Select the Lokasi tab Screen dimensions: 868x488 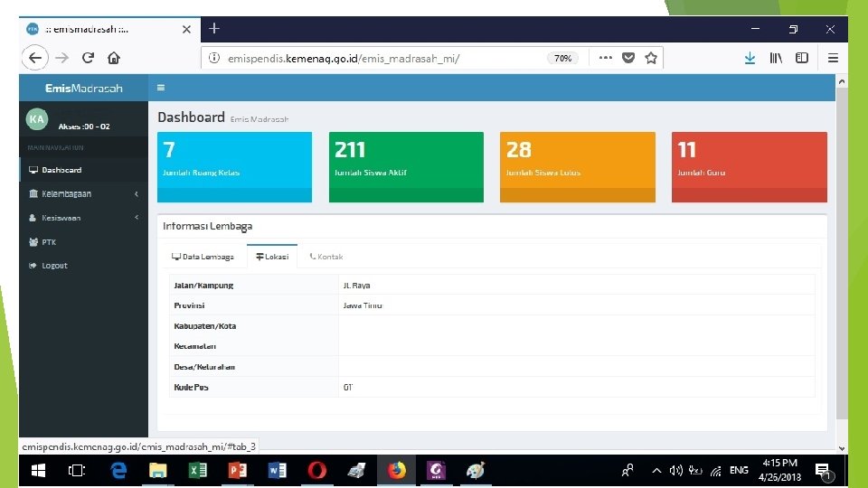(272, 256)
